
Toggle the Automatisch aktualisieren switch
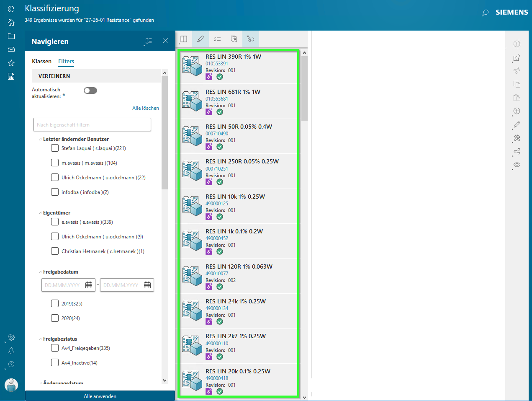90,91
